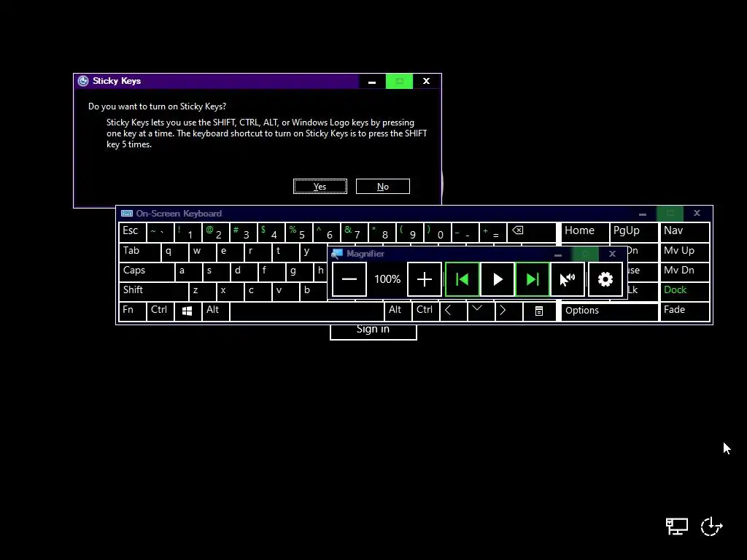Toggle the right Ctrl key on keyboard
Viewport: 747px width, 560px height.
click(425, 311)
